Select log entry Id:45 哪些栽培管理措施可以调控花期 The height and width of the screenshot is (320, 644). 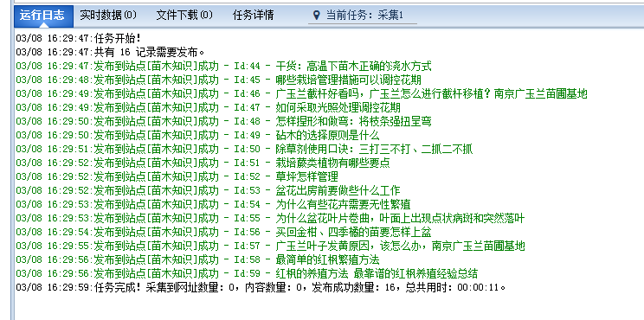tap(218, 80)
